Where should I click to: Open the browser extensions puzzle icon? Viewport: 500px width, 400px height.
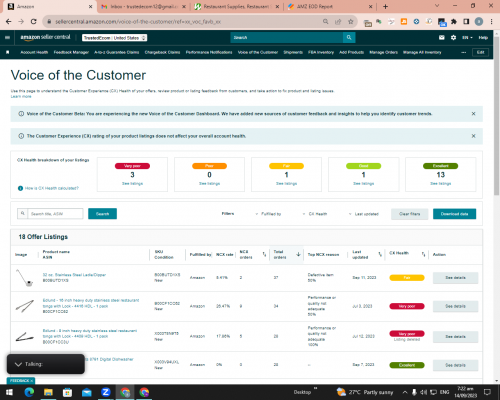pos(454,22)
